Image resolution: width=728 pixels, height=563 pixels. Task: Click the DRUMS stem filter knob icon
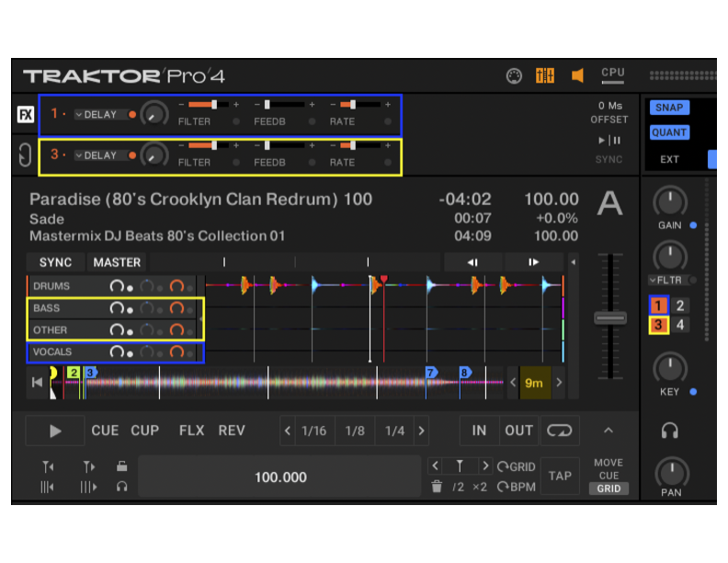[147, 286]
